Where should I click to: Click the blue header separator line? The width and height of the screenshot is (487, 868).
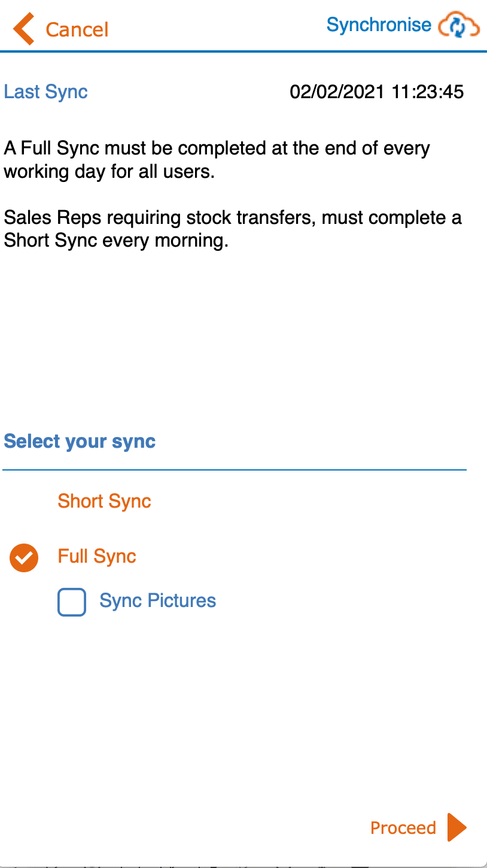pyautogui.click(x=244, y=51)
